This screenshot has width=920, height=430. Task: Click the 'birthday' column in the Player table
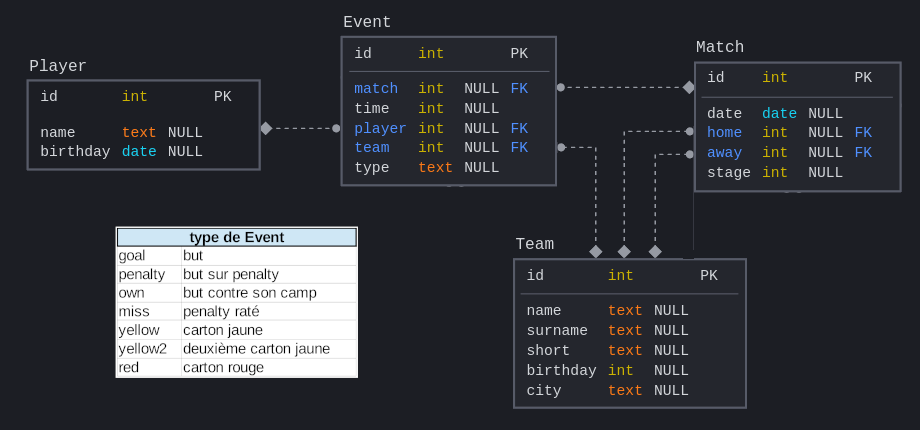pos(75,152)
